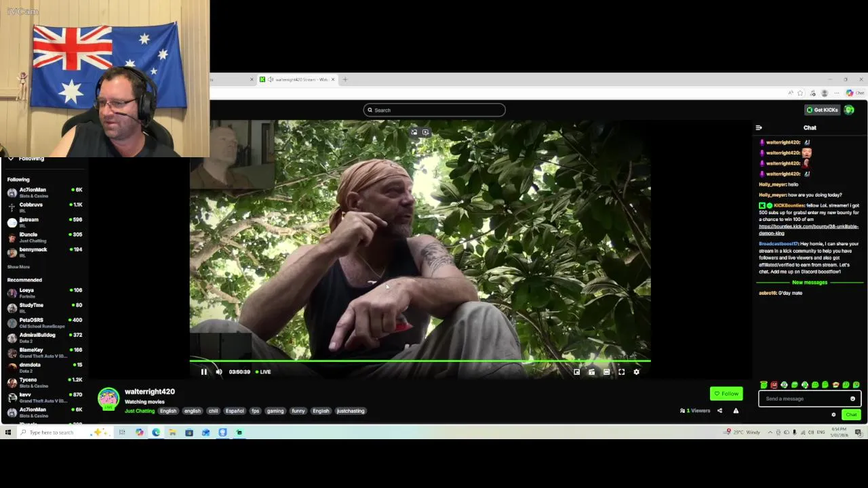
Task: Open PetsOSRS recommended channel
Action: click(x=45, y=323)
